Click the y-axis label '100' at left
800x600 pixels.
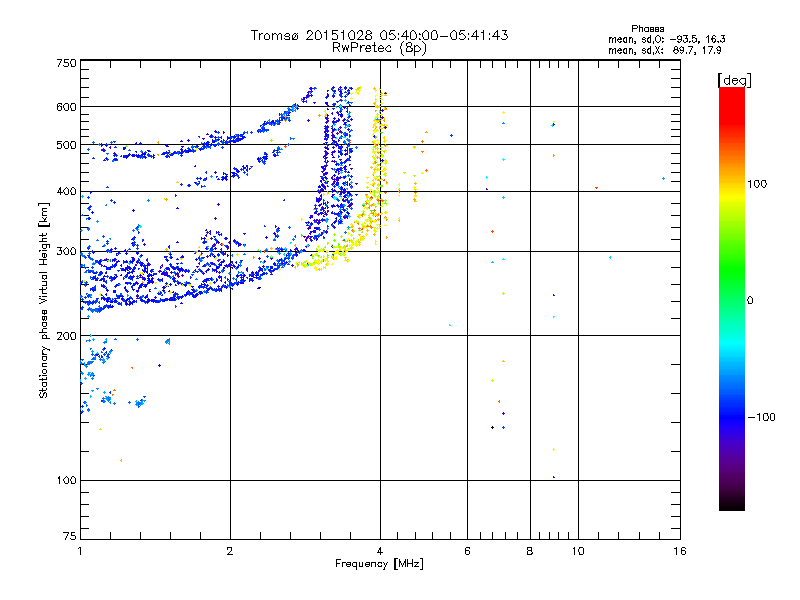[66, 481]
